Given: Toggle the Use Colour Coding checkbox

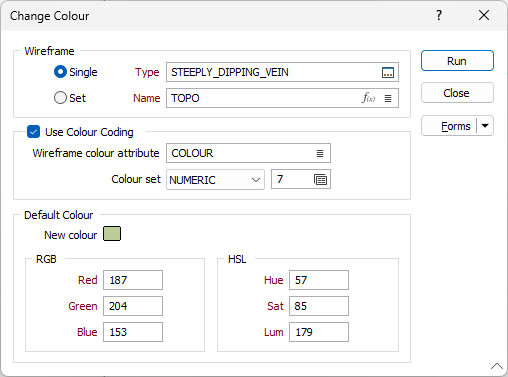Looking at the screenshot, I should [33, 132].
